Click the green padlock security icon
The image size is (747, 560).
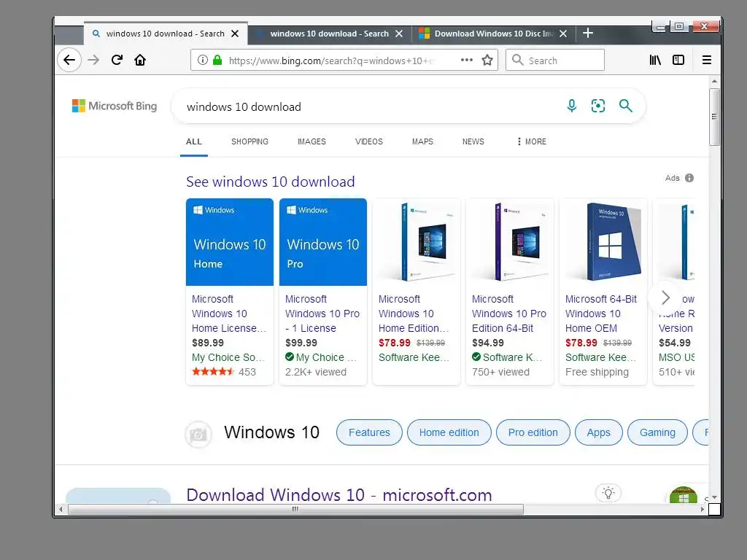[217, 60]
